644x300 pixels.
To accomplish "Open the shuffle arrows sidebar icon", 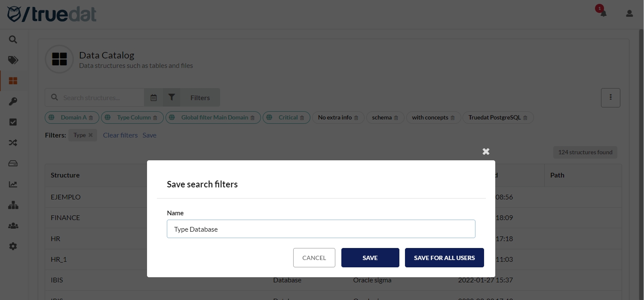I will [13, 143].
